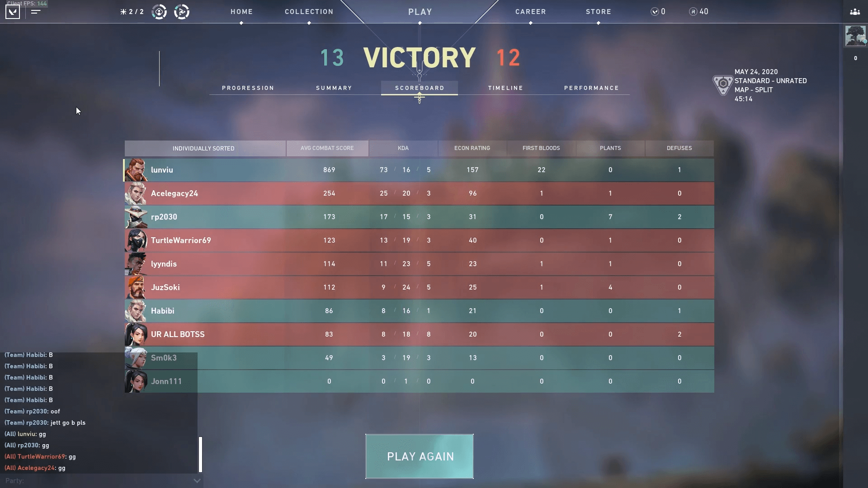Toggle the TIMELINE scoreboard view
Image resolution: width=868 pixels, height=488 pixels.
point(505,88)
